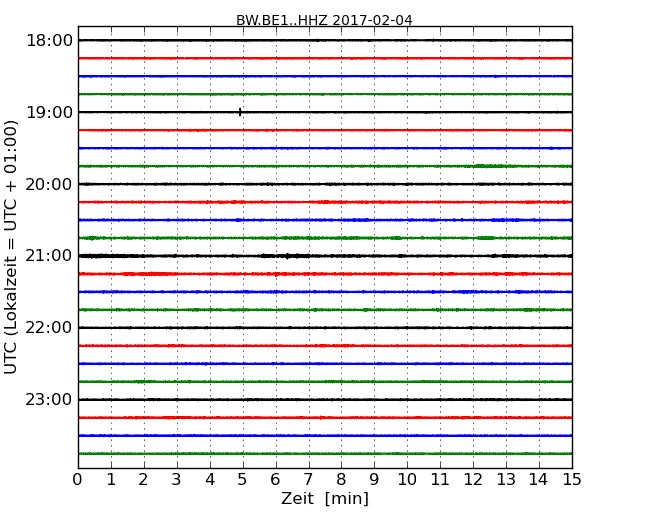Click the "22:00" time label
Image resolution: width=650 pixels, height=520 pixels.
pos(49,328)
